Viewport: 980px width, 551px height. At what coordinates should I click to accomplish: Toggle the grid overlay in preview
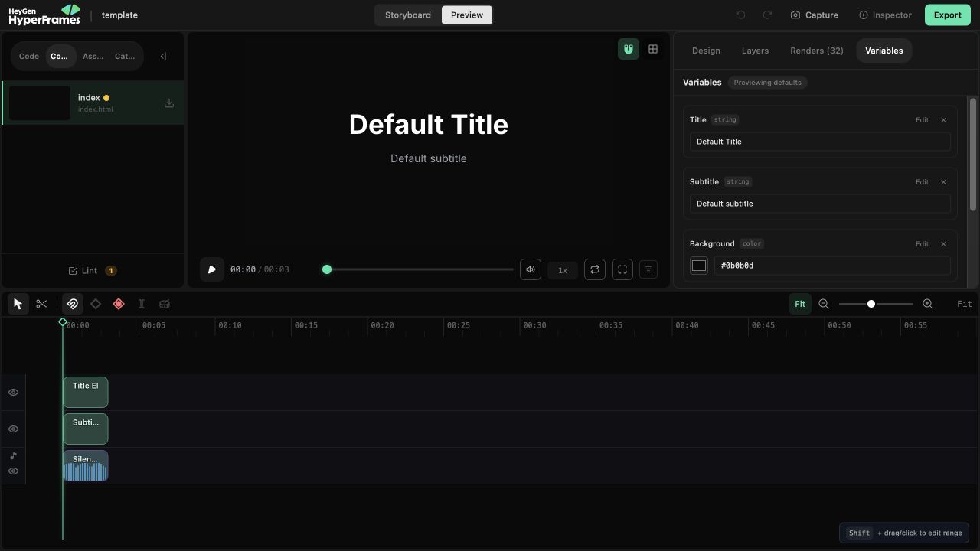tap(653, 49)
